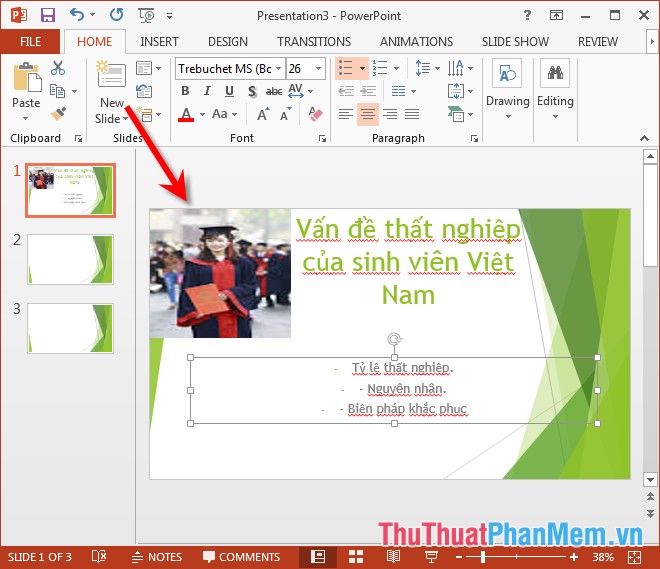Open the COMMENTS pane

tap(242, 557)
